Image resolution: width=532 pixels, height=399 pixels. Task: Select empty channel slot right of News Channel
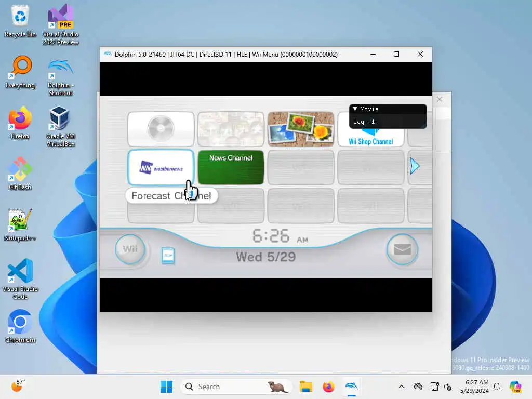point(301,167)
